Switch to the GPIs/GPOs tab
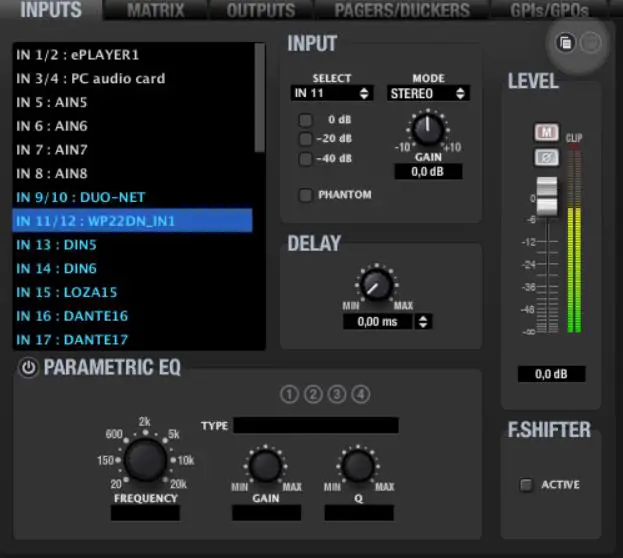 click(549, 10)
